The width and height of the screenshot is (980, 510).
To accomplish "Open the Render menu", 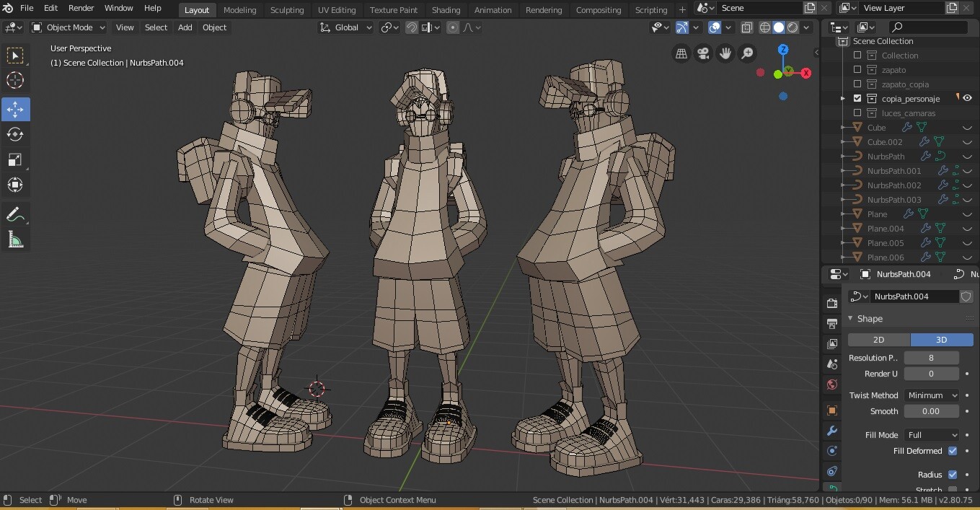I will [x=81, y=8].
